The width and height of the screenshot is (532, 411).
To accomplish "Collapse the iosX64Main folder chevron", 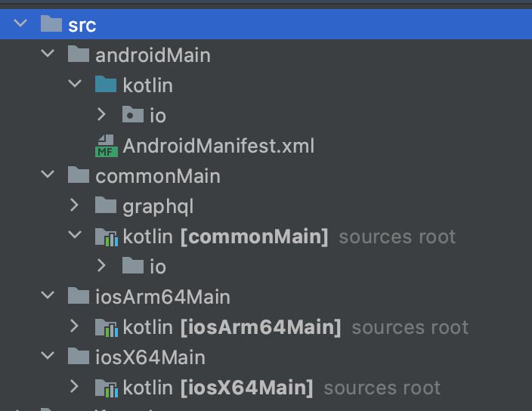I will click(x=48, y=355).
